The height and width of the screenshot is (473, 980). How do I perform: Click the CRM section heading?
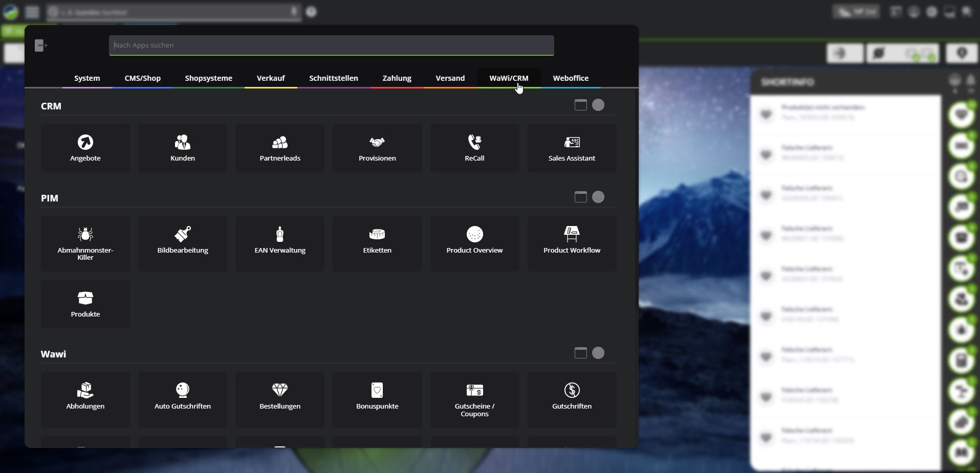pos(51,106)
